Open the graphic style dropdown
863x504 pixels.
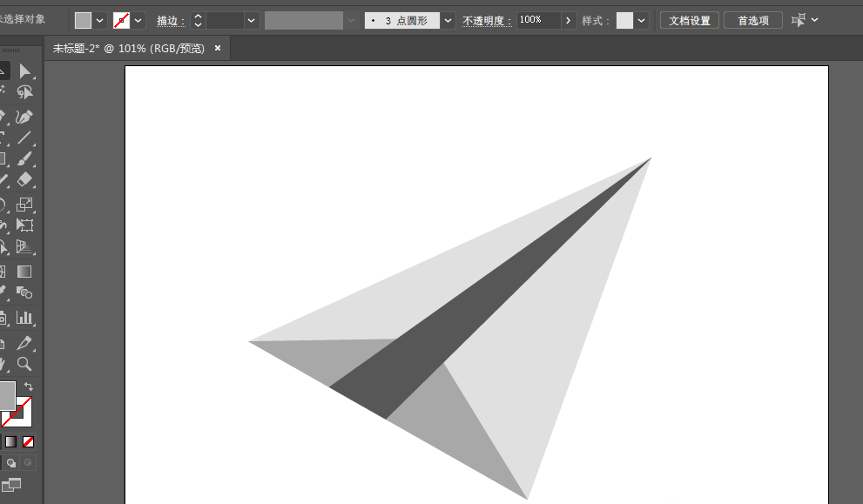[x=642, y=20]
